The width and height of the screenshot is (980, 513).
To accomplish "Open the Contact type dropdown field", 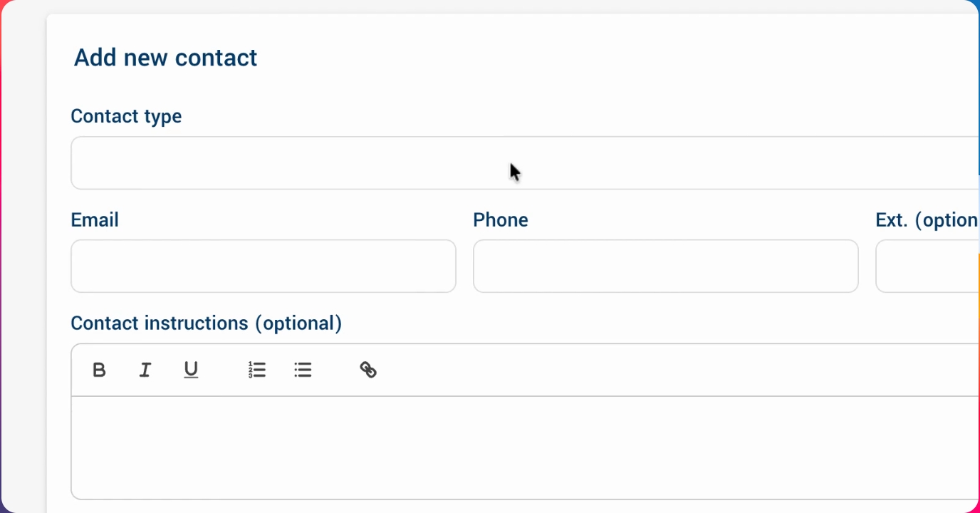I will pyautogui.click(x=526, y=163).
